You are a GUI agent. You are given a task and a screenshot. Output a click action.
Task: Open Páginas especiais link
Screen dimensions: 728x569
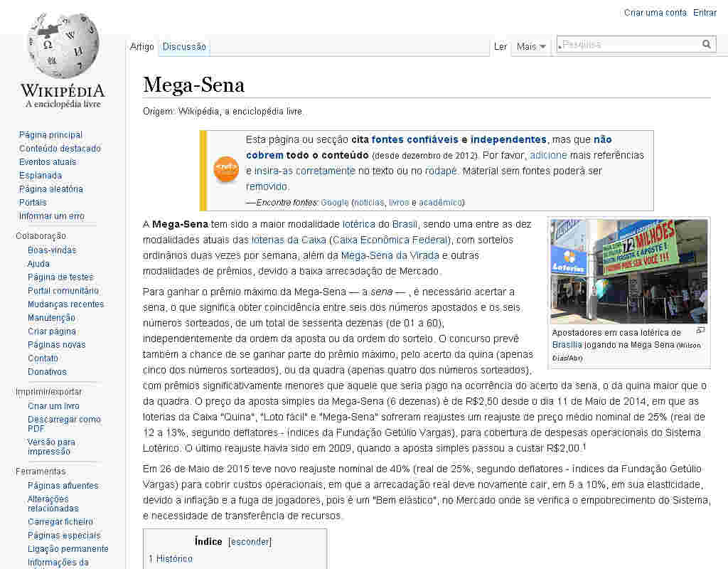tap(64, 535)
